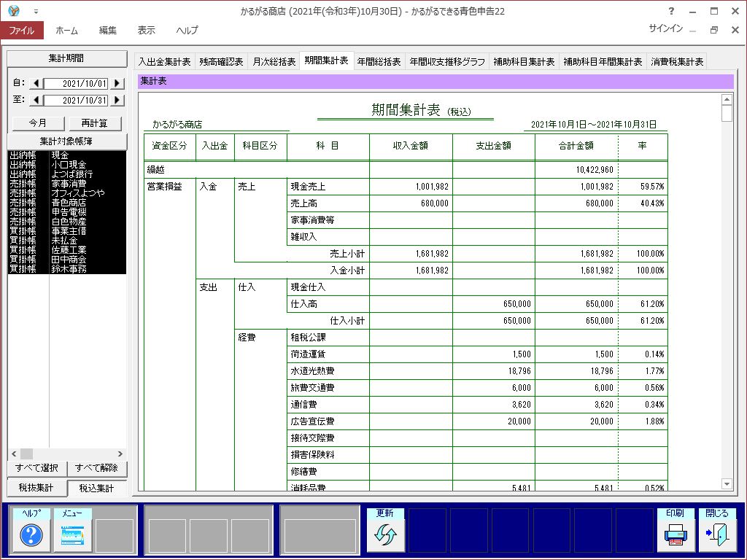Decrease the end date with the left arrow

[x=36, y=100]
